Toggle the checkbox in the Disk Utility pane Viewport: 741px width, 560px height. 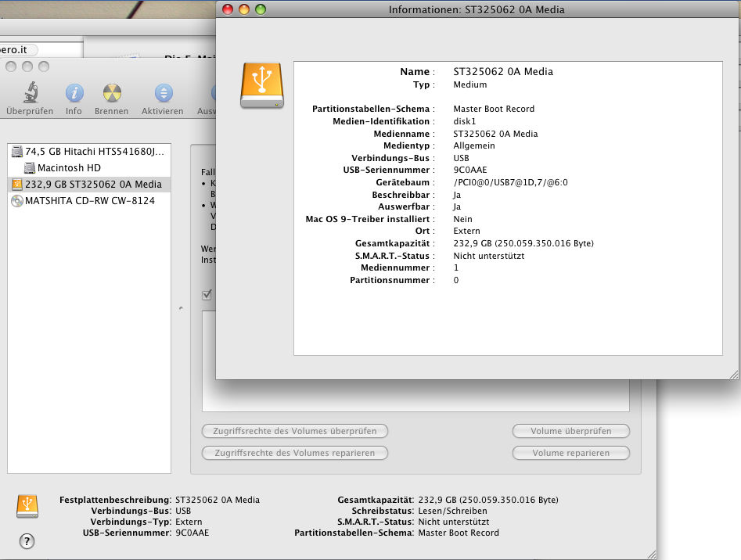(x=207, y=295)
